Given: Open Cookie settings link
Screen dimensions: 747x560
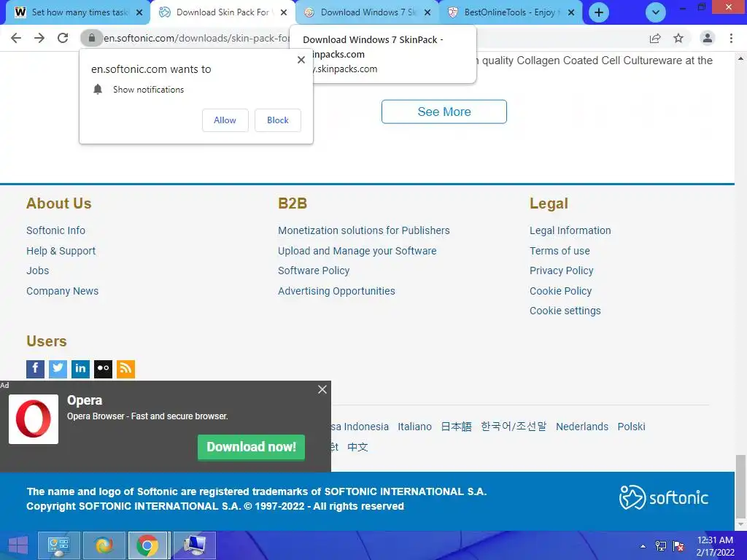Looking at the screenshot, I should (x=565, y=311).
